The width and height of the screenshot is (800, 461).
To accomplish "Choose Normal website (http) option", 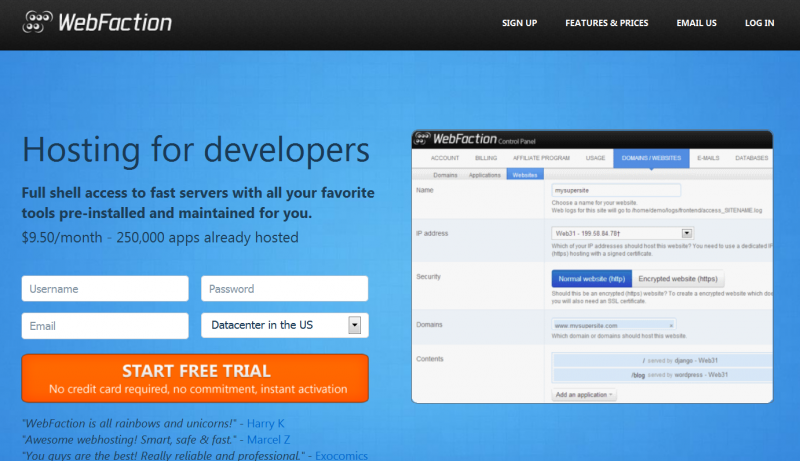I will pyautogui.click(x=592, y=278).
